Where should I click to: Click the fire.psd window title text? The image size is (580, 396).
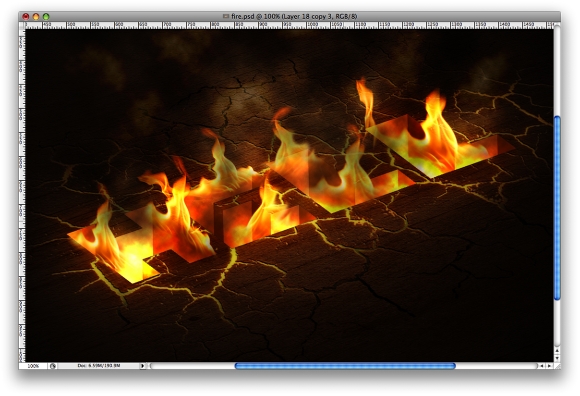[294, 16]
